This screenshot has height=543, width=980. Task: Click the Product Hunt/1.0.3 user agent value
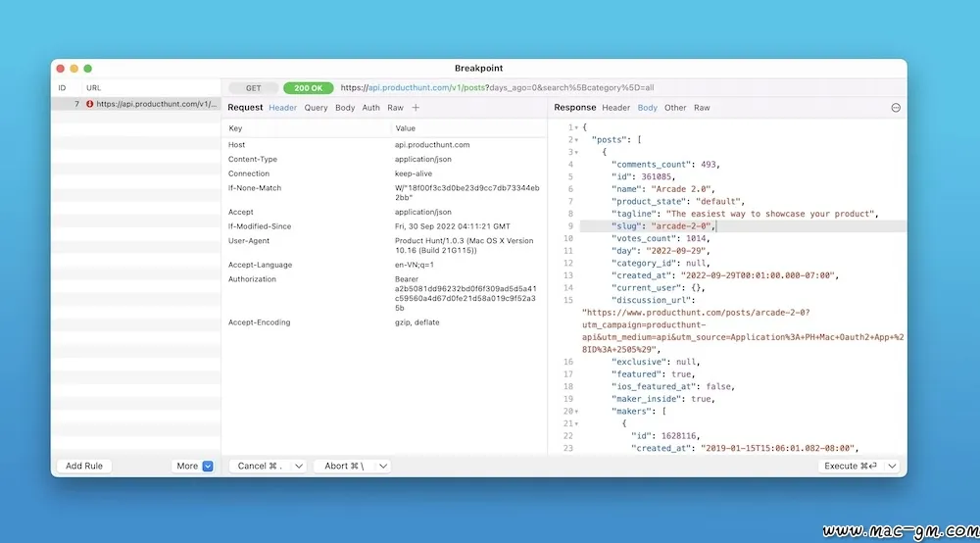(x=464, y=246)
